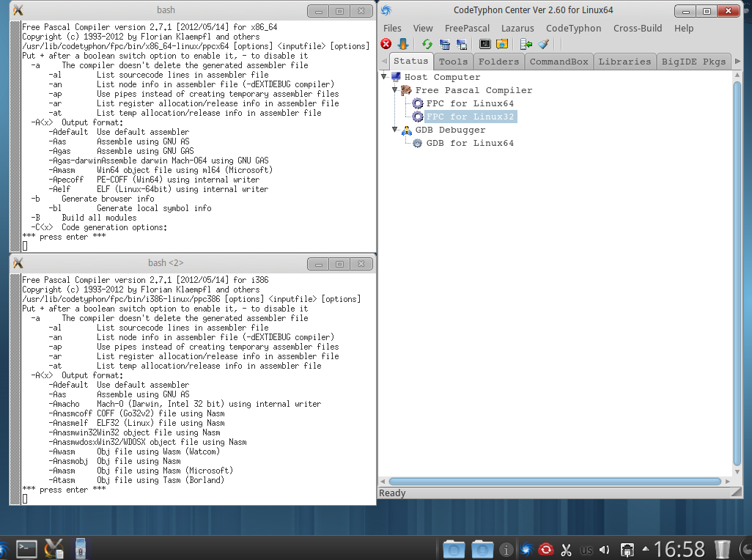Click the folder search toolbar icon

point(502,44)
